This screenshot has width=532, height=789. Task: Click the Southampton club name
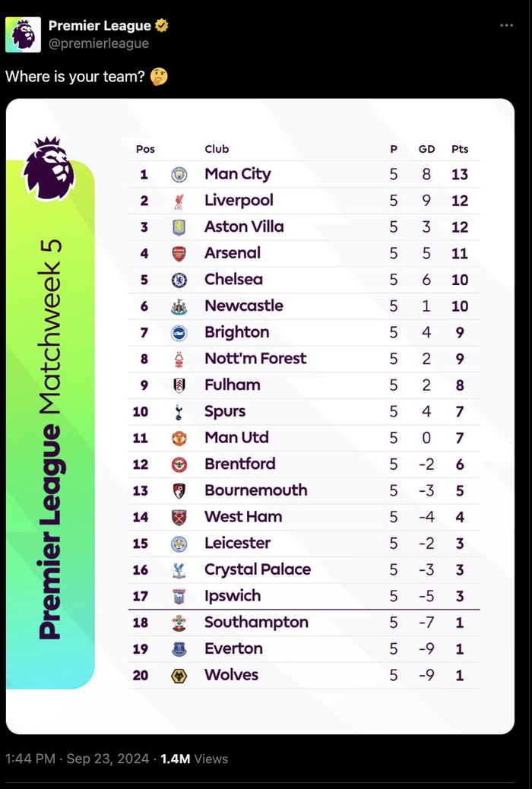[x=256, y=623]
